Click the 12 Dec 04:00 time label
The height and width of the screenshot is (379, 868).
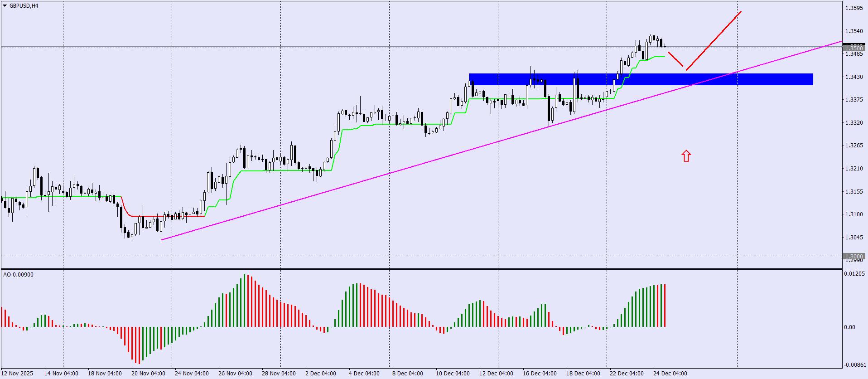coord(496,374)
